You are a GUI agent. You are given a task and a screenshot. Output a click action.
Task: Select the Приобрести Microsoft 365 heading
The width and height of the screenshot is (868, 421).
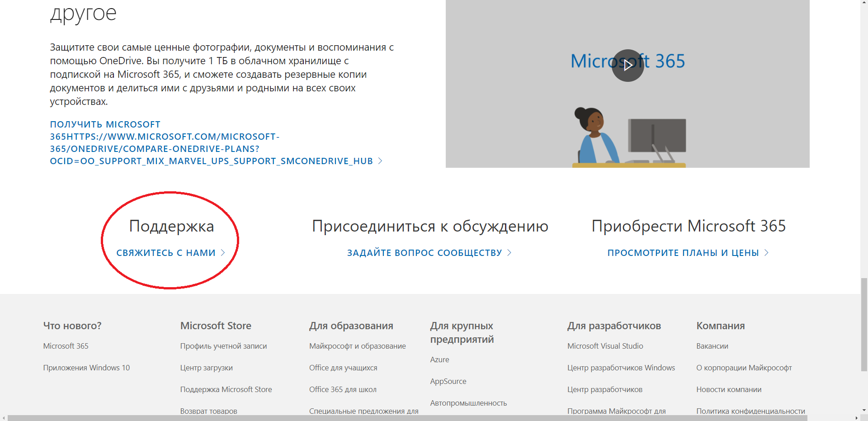click(x=689, y=226)
